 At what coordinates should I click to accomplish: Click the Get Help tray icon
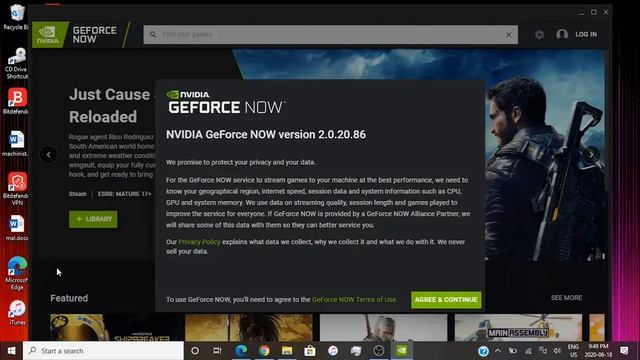coord(483,351)
